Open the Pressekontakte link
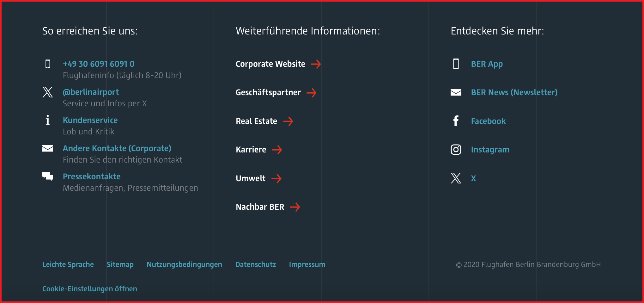This screenshot has height=303, width=644. point(92,176)
